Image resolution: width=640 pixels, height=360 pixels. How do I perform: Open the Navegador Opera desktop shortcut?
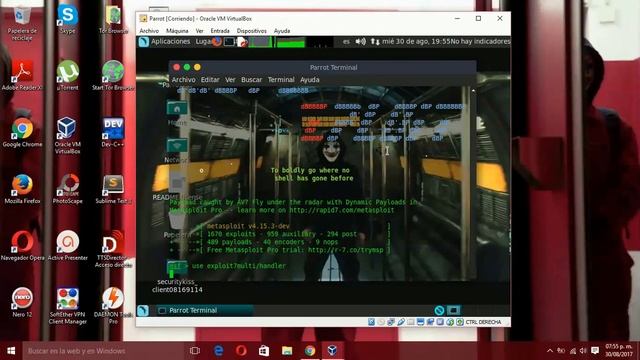point(22,246)
